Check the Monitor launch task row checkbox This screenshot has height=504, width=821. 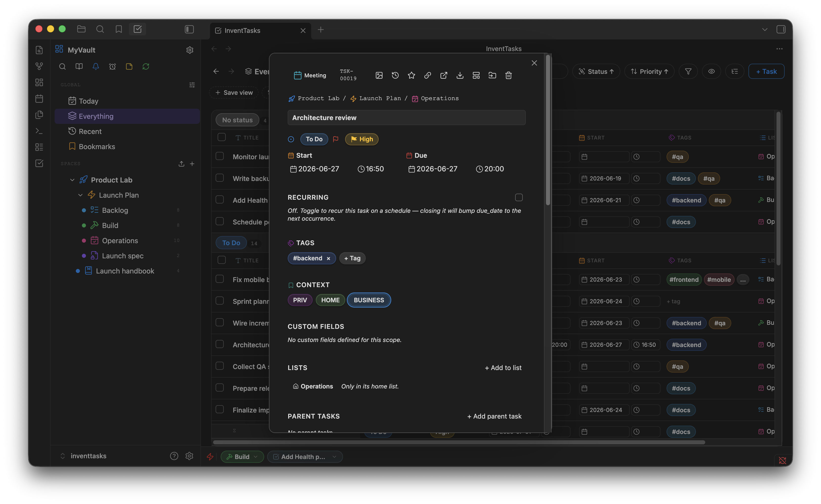[220, 156]
